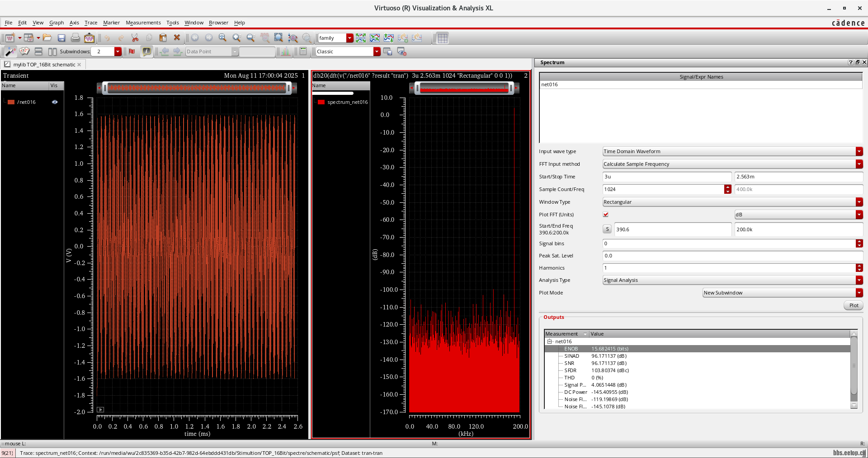Toggle visibility eye for /net016 trace
The image size is (868, 458).
tap(55, 102)
